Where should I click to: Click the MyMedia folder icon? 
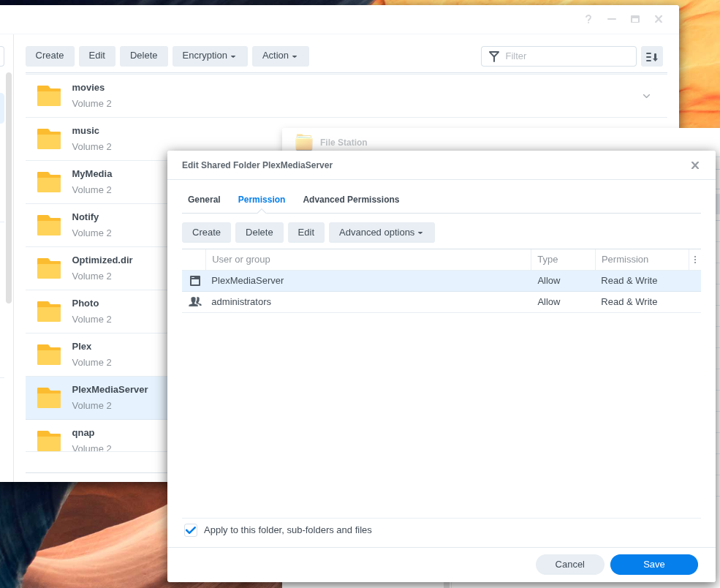(49, 182)
